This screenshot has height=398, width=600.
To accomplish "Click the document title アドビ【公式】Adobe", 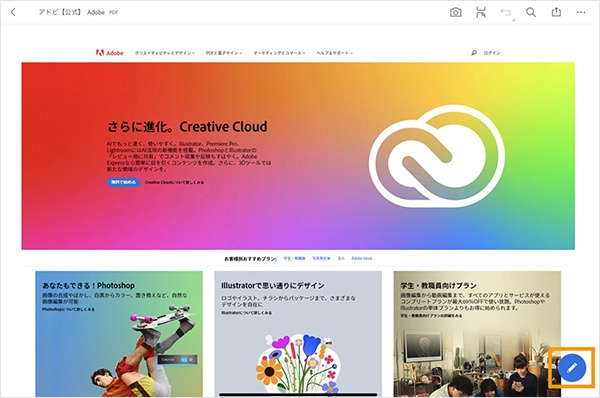I will click(72, 12).
